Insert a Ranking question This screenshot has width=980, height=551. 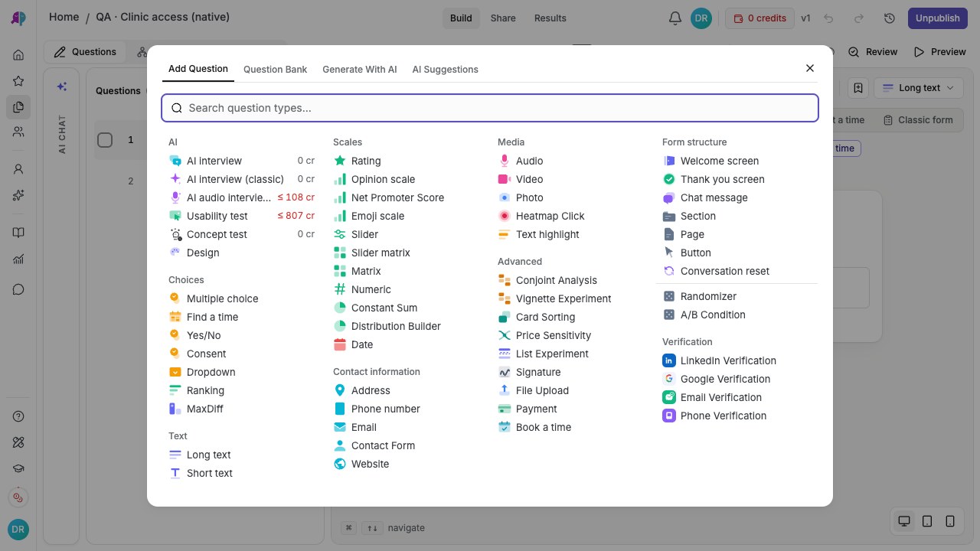[x=241, y=390]
